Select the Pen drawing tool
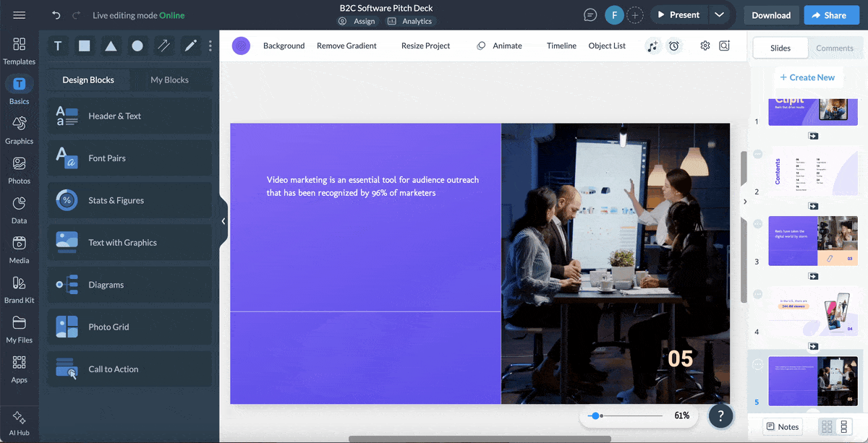Screen dimensions: 868x443 click(190, 46)
